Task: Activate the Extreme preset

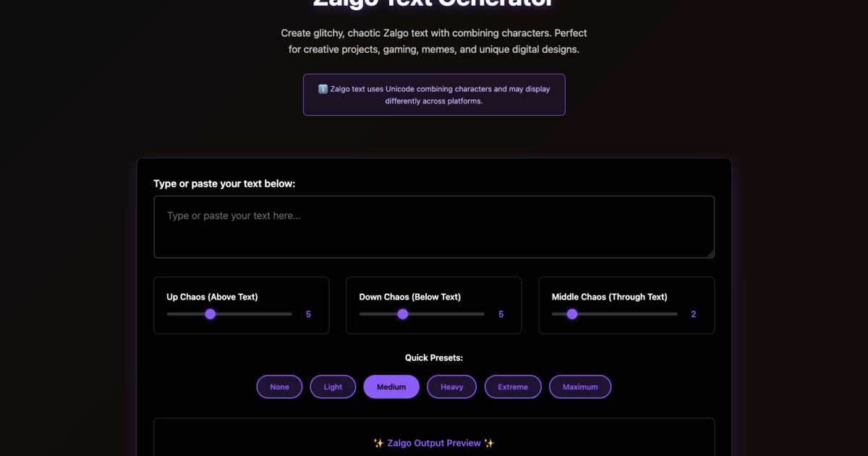Action: (x=513, y=387)
